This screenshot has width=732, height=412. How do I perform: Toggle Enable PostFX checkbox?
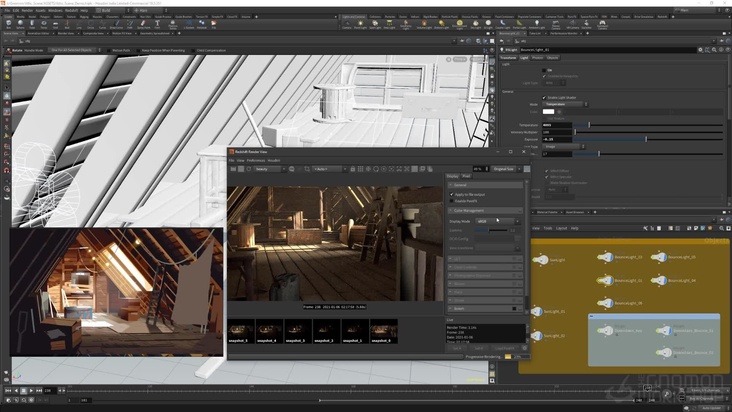click(x=451, y=201)
